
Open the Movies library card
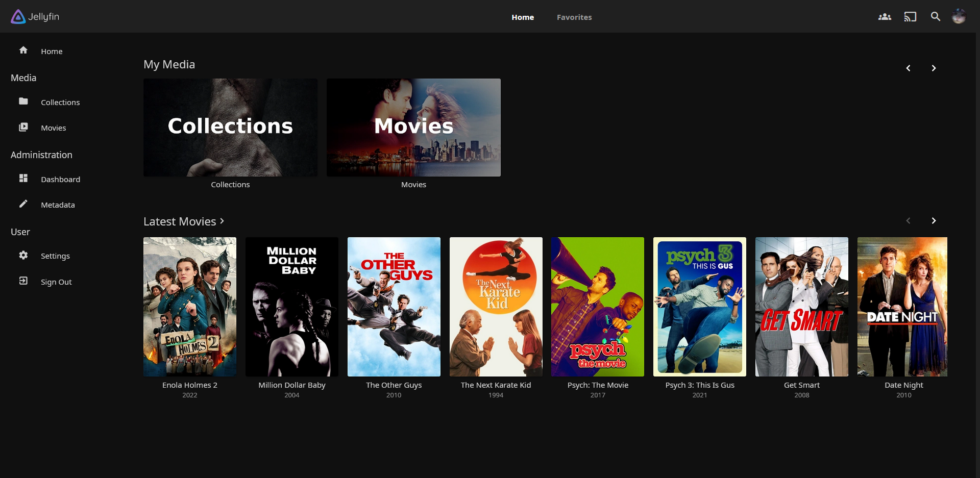point(413,128)
